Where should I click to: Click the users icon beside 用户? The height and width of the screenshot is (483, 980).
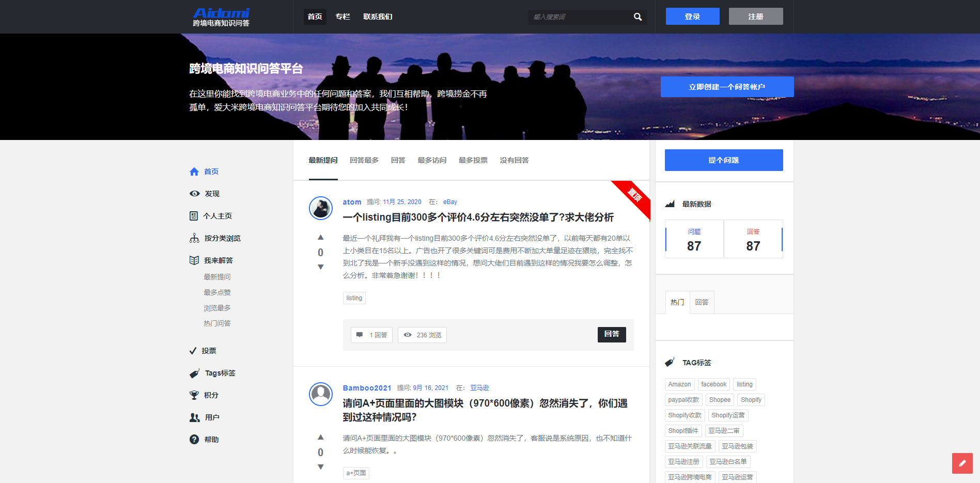195,417
